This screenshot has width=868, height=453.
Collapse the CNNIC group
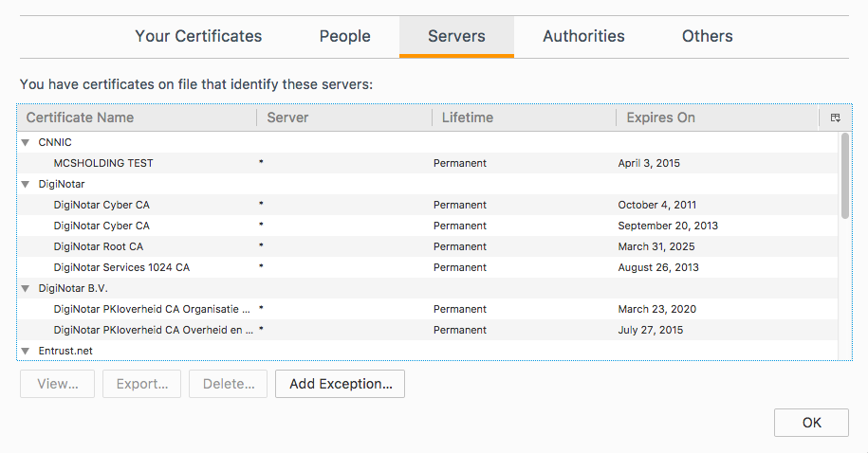click(26, 143)
